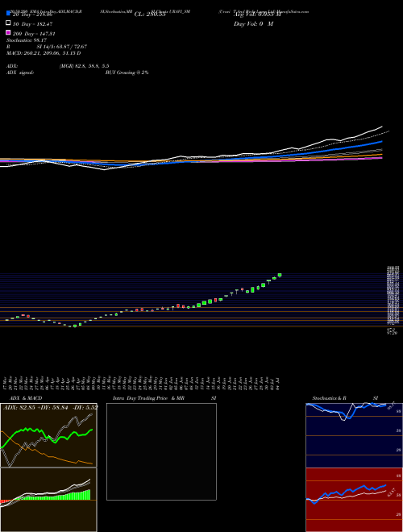Click the empty Intra Day price panel
This screenshot has width=403, height=532.
[x=161, y=451]
